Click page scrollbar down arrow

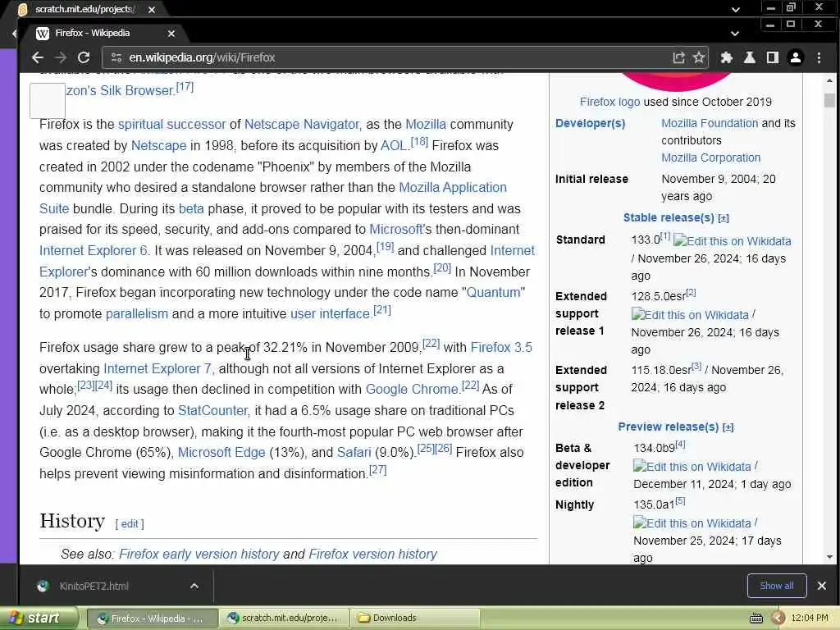tap(830, 557)
